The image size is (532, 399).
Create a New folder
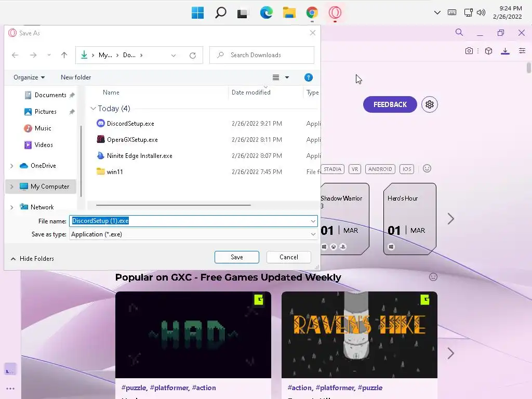[76, 77]
